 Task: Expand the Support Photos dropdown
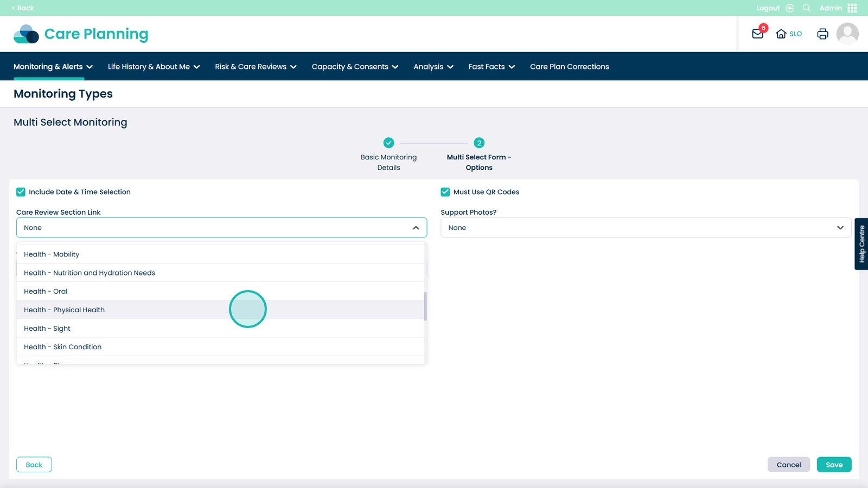[x=840, y=228]
